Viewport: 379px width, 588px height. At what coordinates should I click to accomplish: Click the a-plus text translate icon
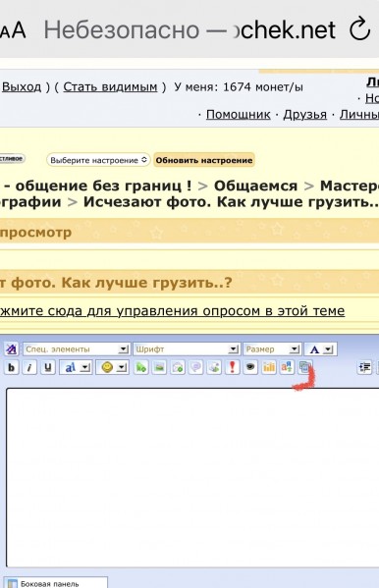point(287,367)
